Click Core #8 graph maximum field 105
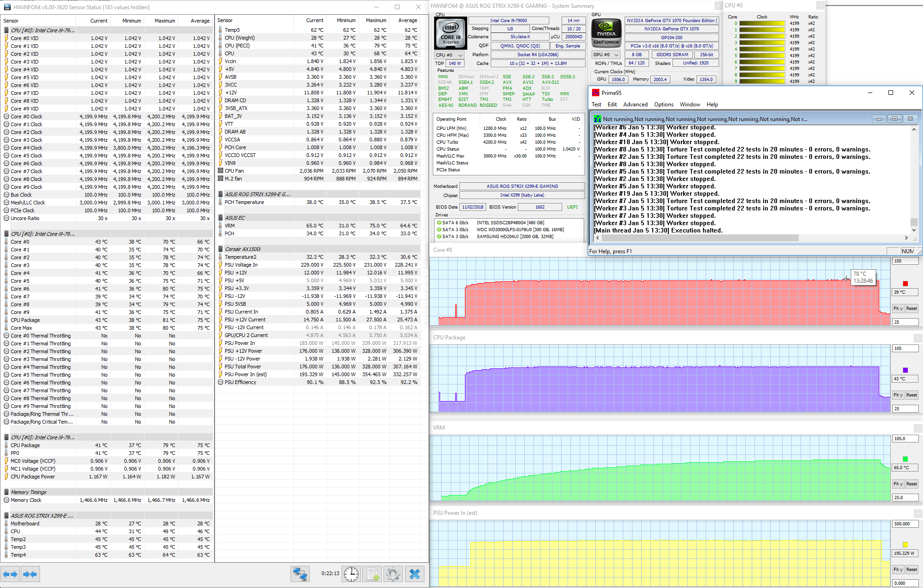923x588 pixels. 905,261
